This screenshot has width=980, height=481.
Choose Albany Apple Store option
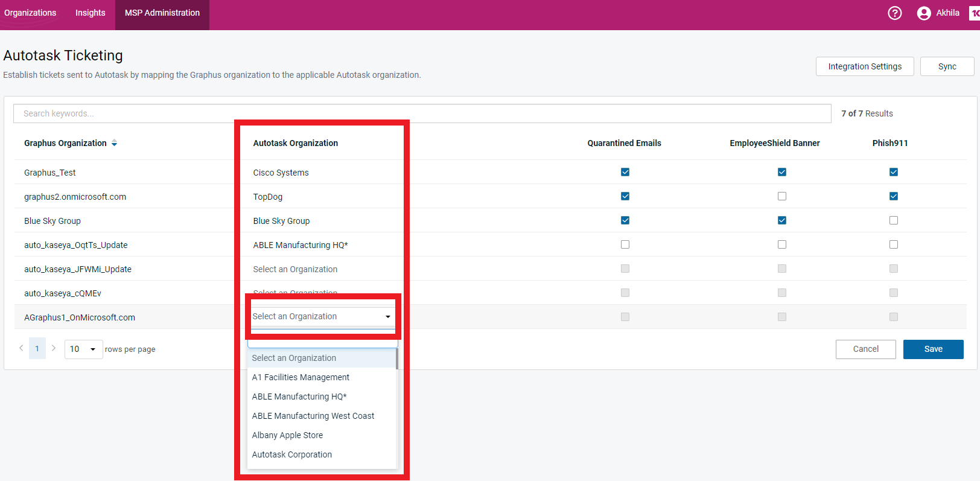pos(322,435)
